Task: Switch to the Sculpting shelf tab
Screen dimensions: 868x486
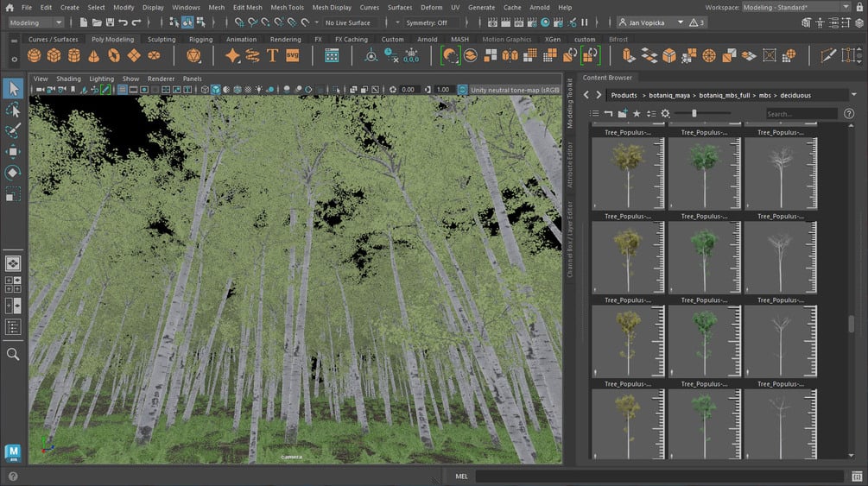Action: (162, 39)
